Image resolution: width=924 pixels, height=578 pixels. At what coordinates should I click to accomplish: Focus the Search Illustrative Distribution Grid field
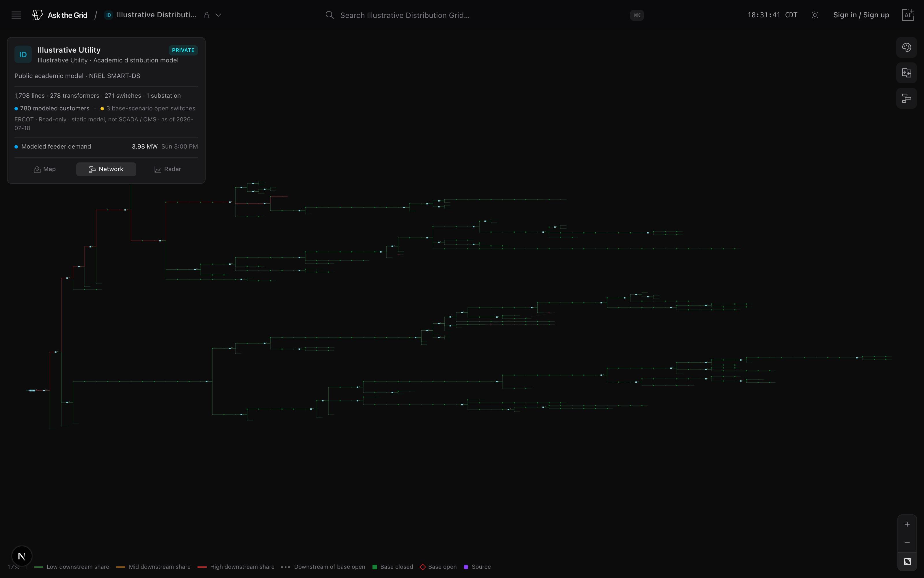(484, 15)
